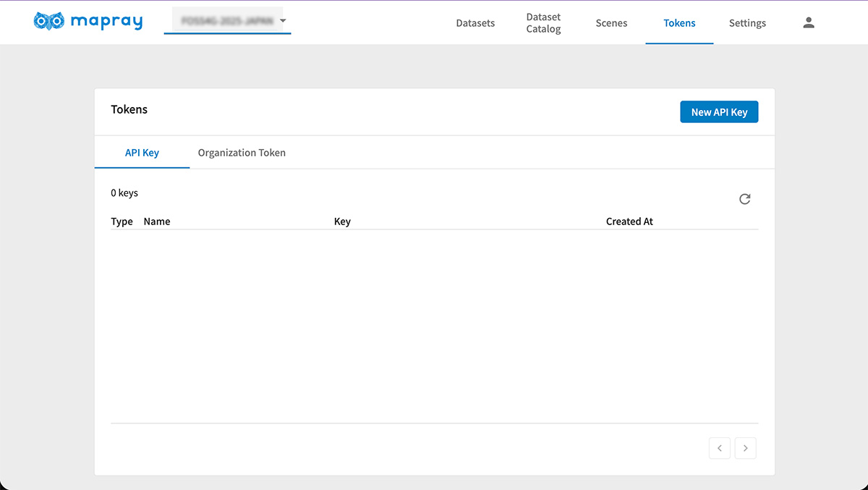Viewport: 868px width, 490px height.
Task: Switch to the Organization Token tab
Action: click(242, 153)
